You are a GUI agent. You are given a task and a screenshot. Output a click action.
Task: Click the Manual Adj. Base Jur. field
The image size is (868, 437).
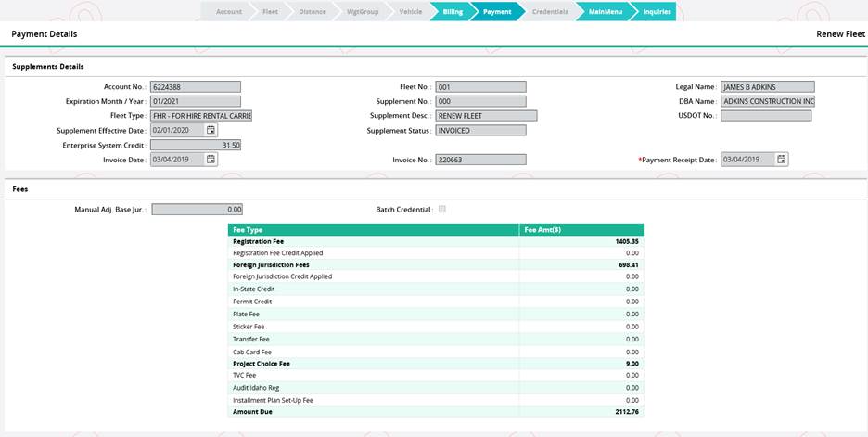click(197, 210)
